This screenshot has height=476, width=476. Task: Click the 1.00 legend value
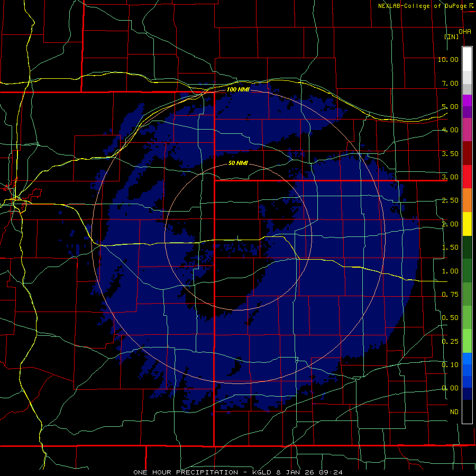(450, 271)
